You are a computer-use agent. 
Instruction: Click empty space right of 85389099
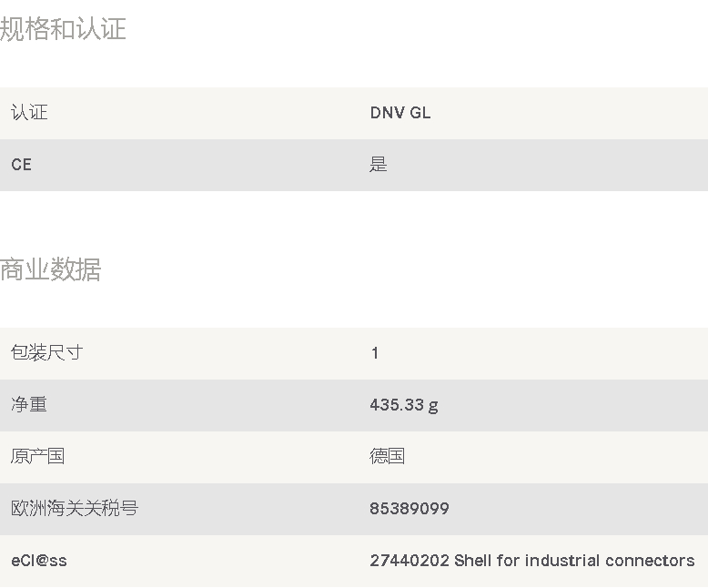[582, 509]
